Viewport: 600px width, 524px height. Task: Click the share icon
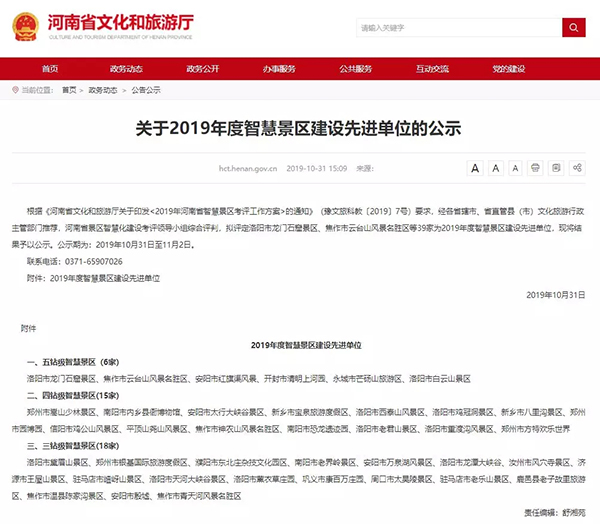click(x=577, y=168)
